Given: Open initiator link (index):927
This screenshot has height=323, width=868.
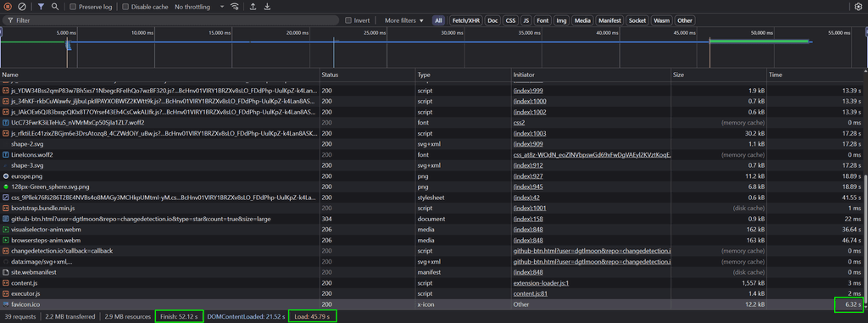Looking at the screenshot, I should (529, 175).
